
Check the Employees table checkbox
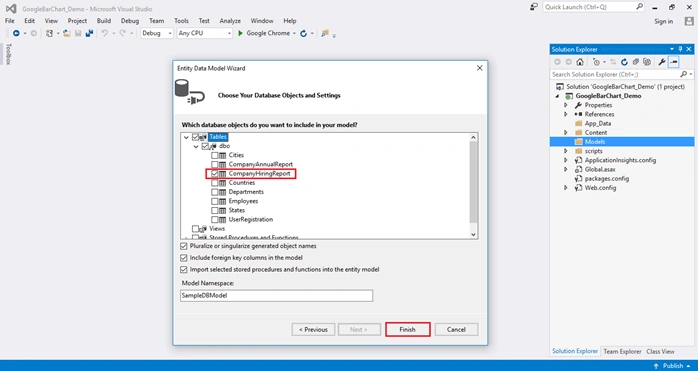tap(215, 201)
